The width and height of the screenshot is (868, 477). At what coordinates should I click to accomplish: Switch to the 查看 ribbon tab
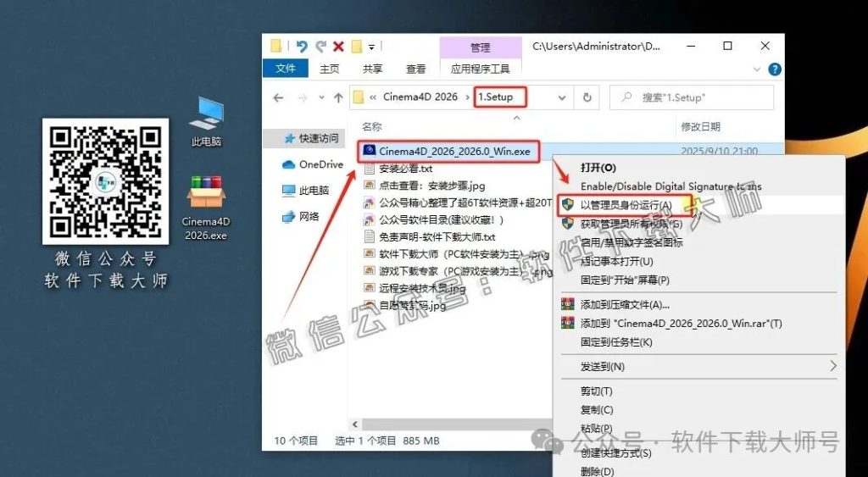coord(415,69)
